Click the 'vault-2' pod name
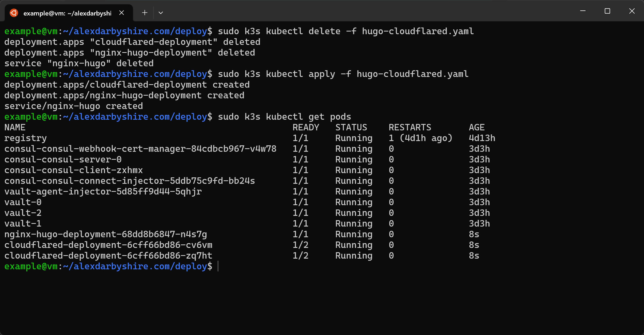Viewport: 644px width, 335px height. 23,213
